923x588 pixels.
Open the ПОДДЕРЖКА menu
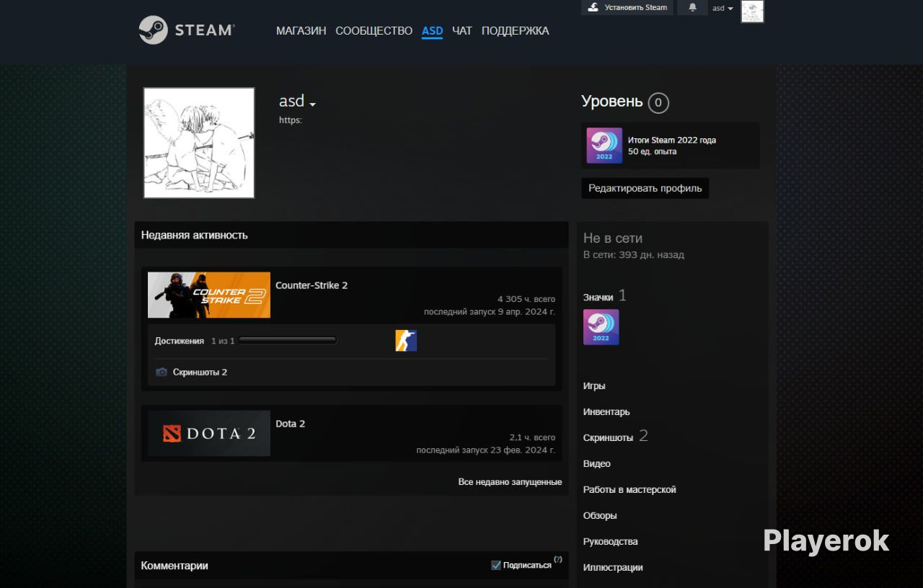(x=516, y=31)
